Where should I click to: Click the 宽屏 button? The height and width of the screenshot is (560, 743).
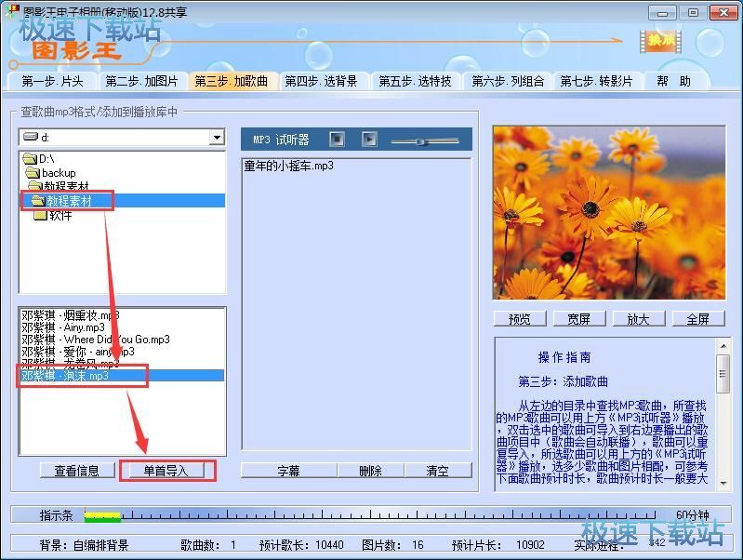579,319
